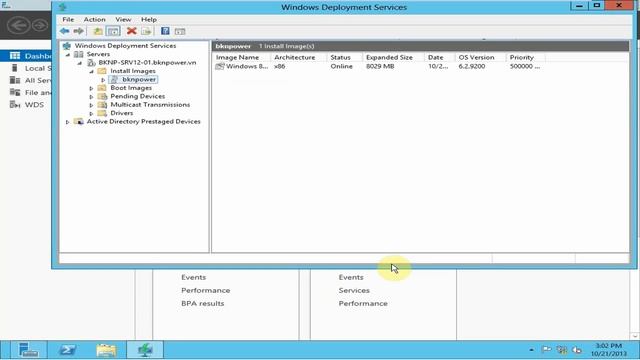Click Services link in Server Manager tile
Screen dimensions: 640x360
coord(354,290)
